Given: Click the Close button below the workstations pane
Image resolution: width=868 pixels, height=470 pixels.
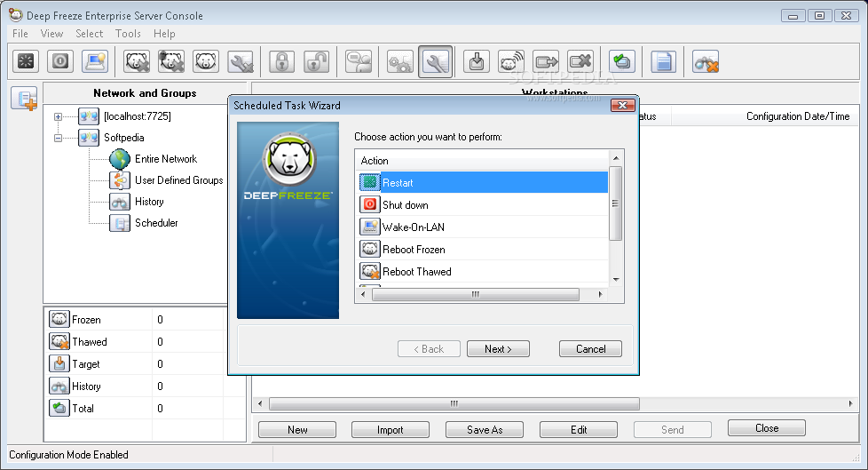Looking at the screenshot, I should pyautogui.click(x=767, y=428).
